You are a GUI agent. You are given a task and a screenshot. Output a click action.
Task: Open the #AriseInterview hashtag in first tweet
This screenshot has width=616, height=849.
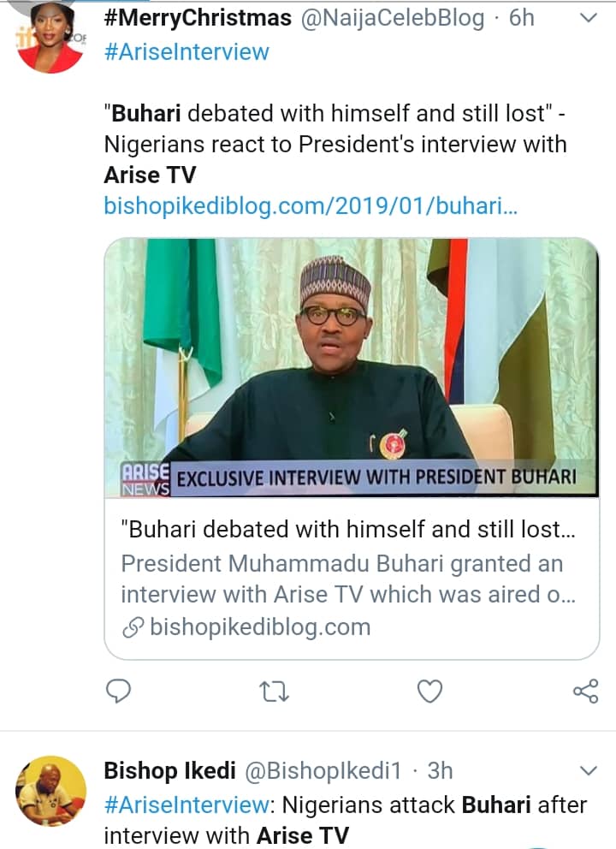[x=187, y=51]
